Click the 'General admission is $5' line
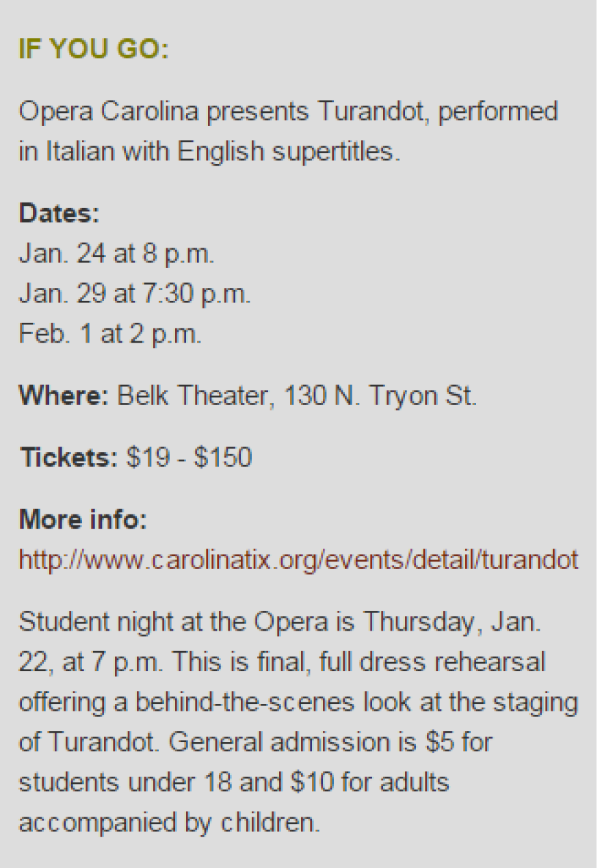602x868 pixels. click(328, 742)
